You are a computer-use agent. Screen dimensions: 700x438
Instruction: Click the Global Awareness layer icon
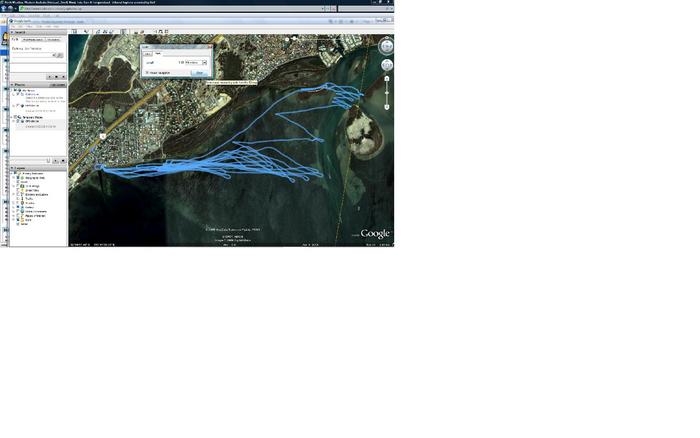click(22, 211)
